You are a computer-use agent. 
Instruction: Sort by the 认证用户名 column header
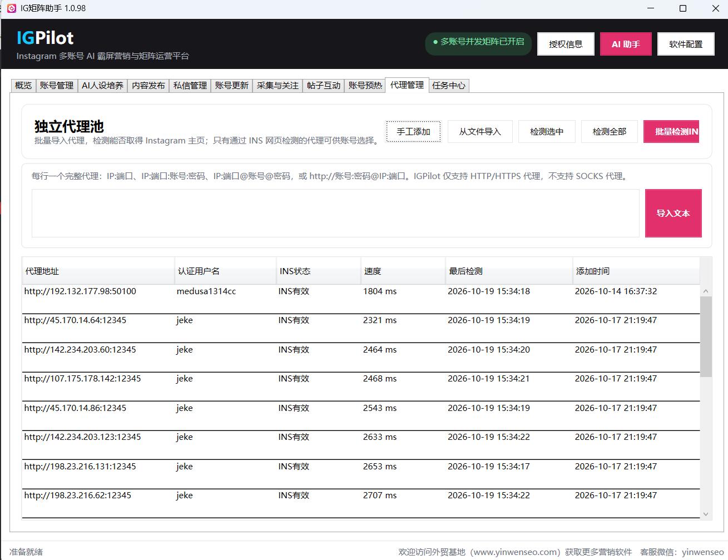click(225, 271)
